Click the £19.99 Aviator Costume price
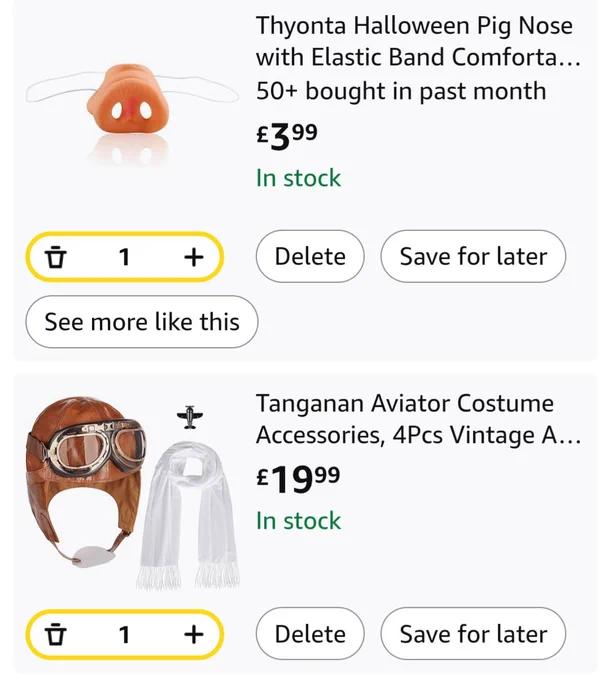This screenshot has width=609, height=680. click(298, 479)
